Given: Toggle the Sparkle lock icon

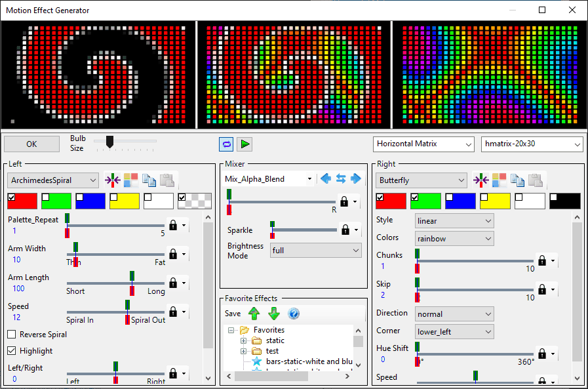Looking at the screenshot, I should [345, 230].
